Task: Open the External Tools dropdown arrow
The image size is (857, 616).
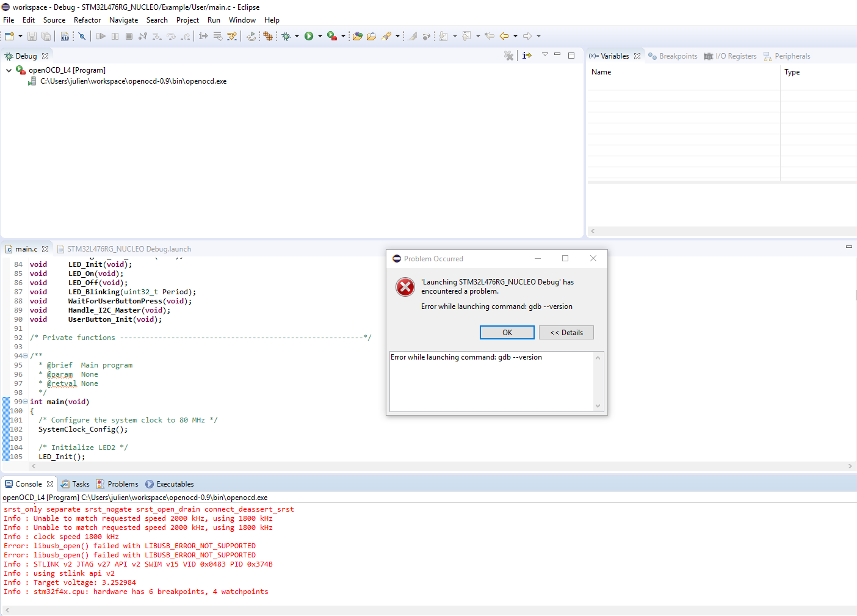Action: [343, 36]
